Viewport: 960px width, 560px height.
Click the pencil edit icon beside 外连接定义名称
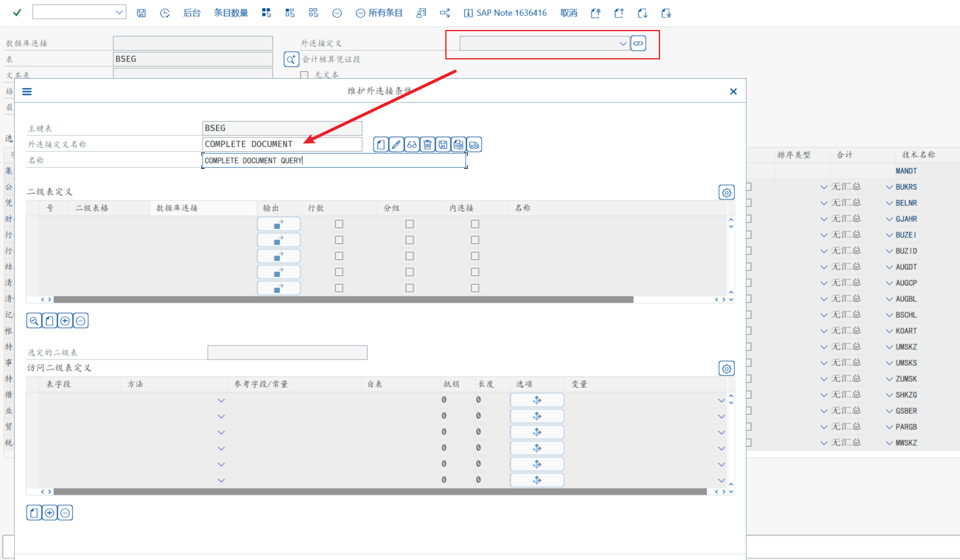[x=396, y=145]
